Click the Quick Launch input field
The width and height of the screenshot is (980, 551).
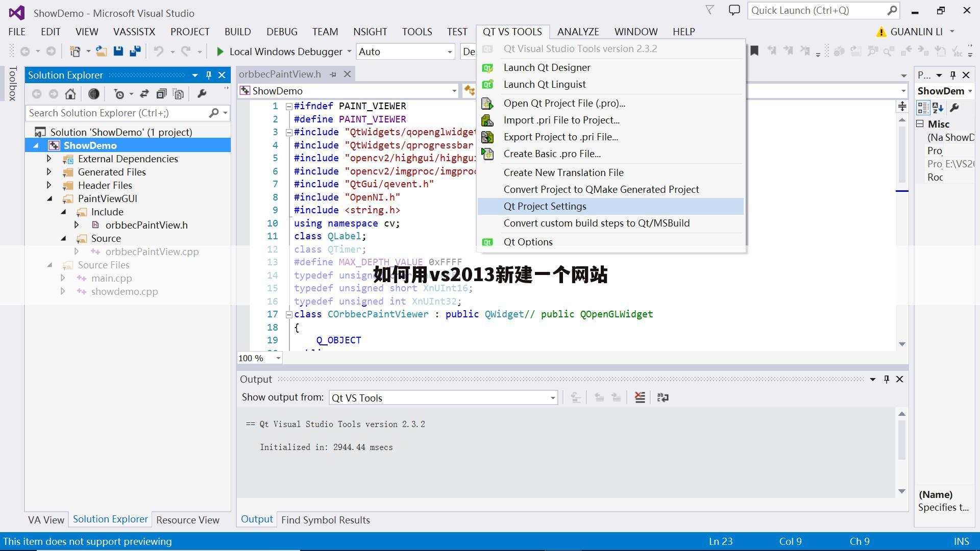(818, 10)
